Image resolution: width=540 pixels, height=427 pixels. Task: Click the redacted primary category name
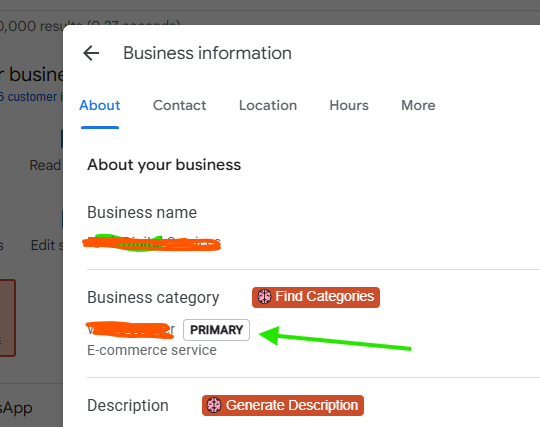coord(131,330)
